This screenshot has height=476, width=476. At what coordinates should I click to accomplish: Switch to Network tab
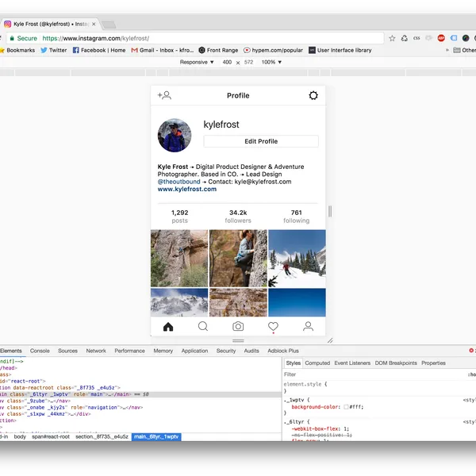tap(96, 351)
